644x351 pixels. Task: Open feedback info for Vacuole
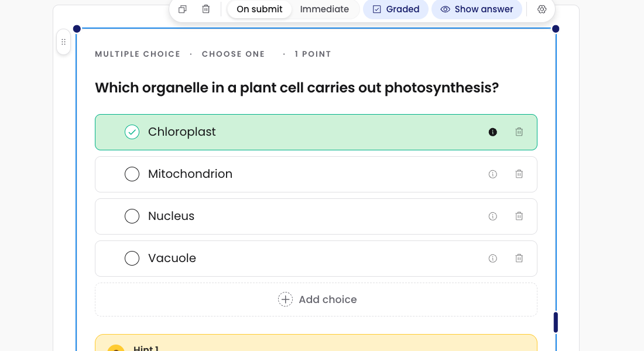tap(492, 258)
